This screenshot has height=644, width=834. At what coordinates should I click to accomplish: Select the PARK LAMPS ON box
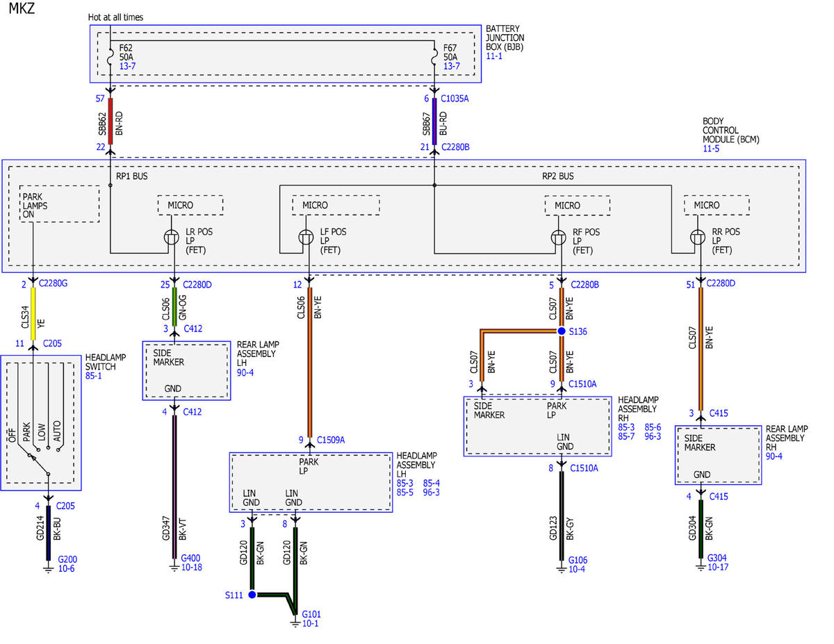click(60, 204)
